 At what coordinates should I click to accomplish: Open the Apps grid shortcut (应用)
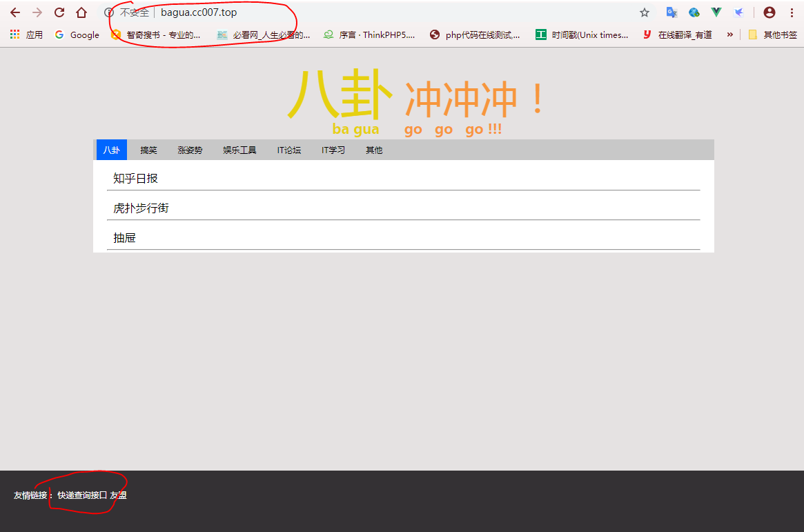tap(27, 35)
